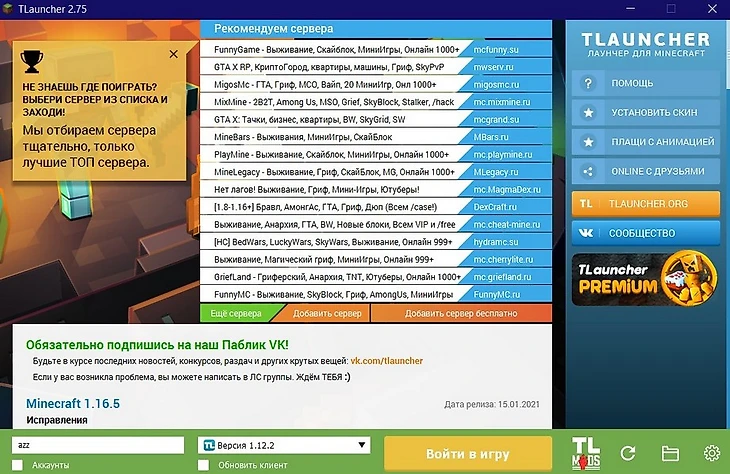The image size is (730, 474).
Task: Click the Войти в игру button
Action: point(468,454)
